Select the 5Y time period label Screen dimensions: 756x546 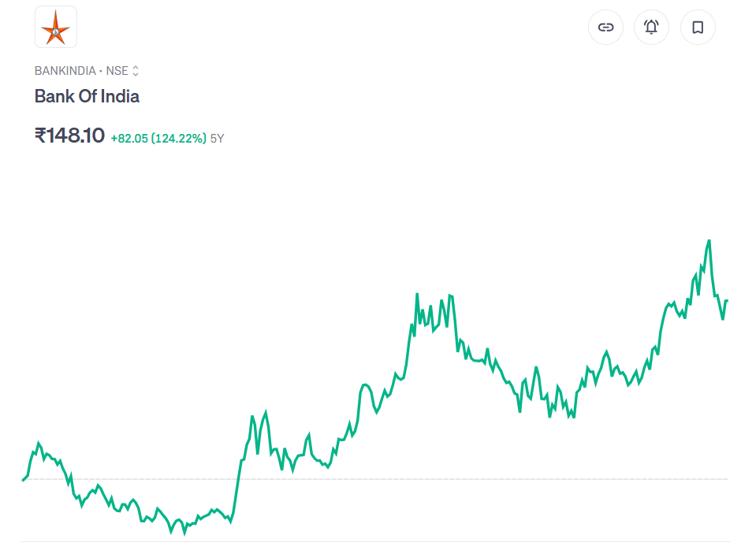[x=217, y=138]
